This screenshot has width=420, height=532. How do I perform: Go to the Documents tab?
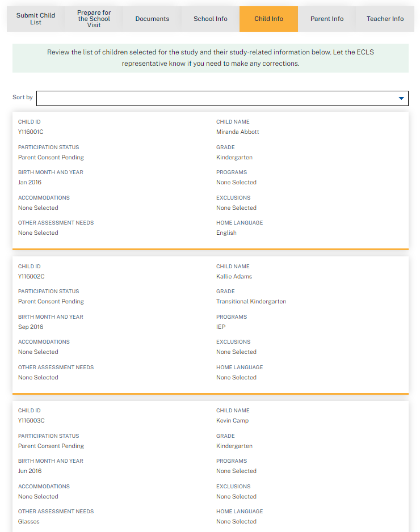coord(152,19)
